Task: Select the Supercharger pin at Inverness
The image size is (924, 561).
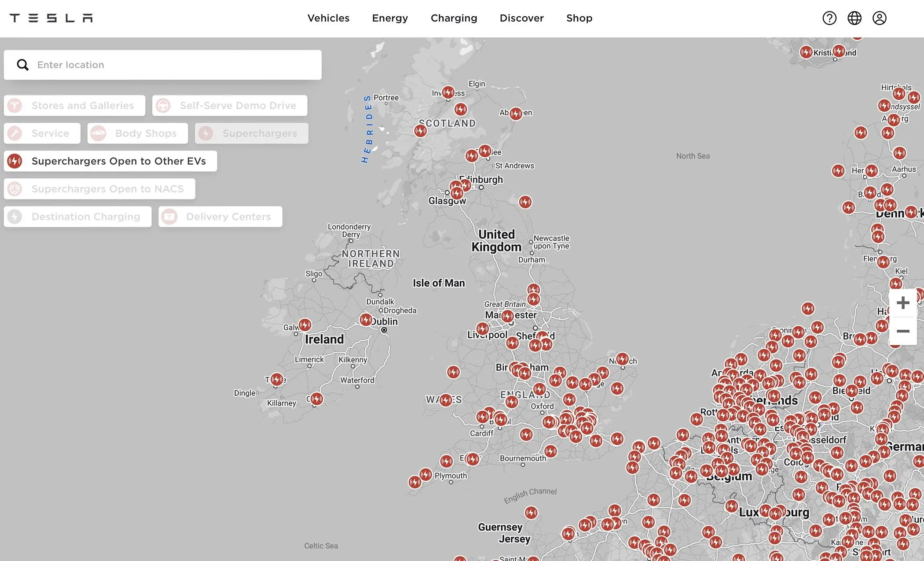Action: pyautogui.click(x=448, y=92)
